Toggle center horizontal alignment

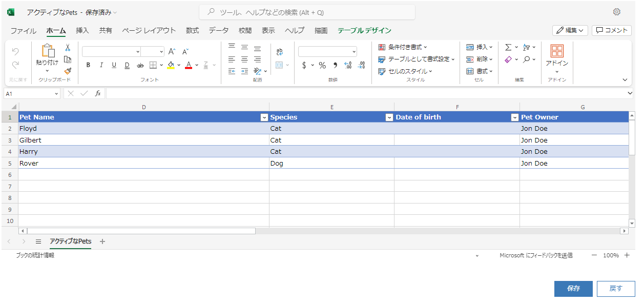(x=244, y=59)
